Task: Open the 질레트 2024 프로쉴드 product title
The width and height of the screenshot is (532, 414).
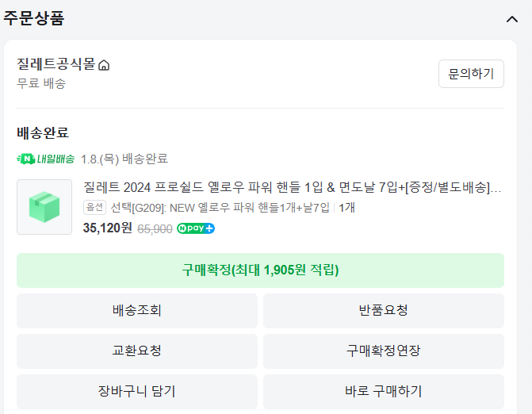Action: click(x=292, y=188)
